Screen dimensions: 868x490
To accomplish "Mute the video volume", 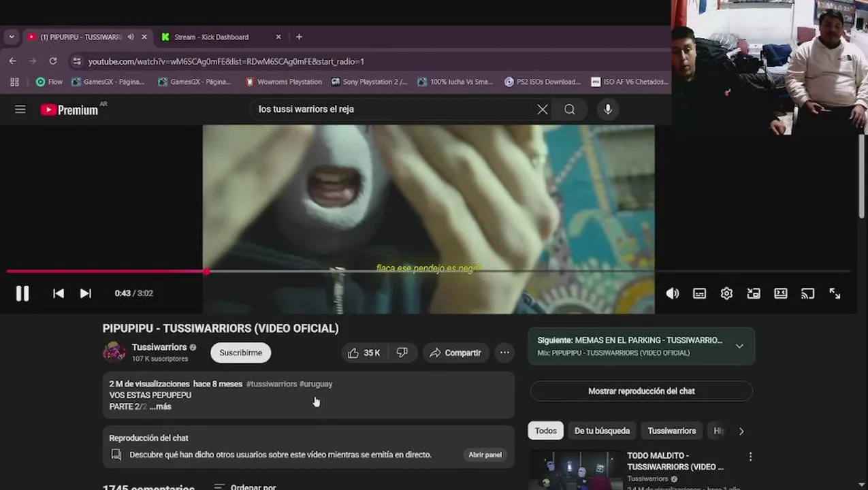I will (x=673, y=293).
